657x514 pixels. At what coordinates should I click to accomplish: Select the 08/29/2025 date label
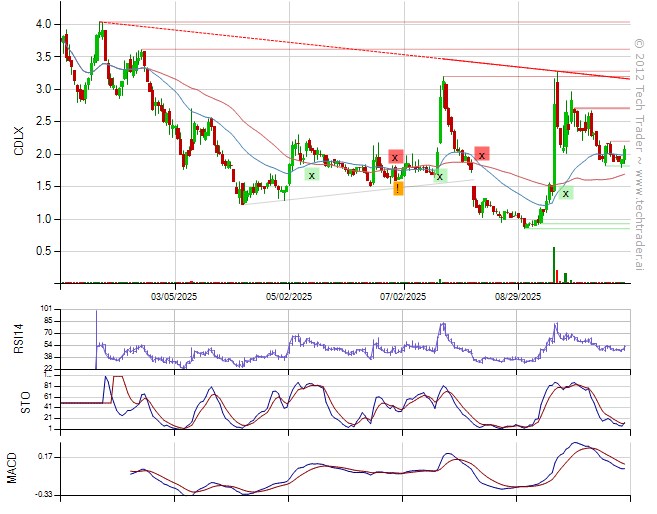click(519, 296)
